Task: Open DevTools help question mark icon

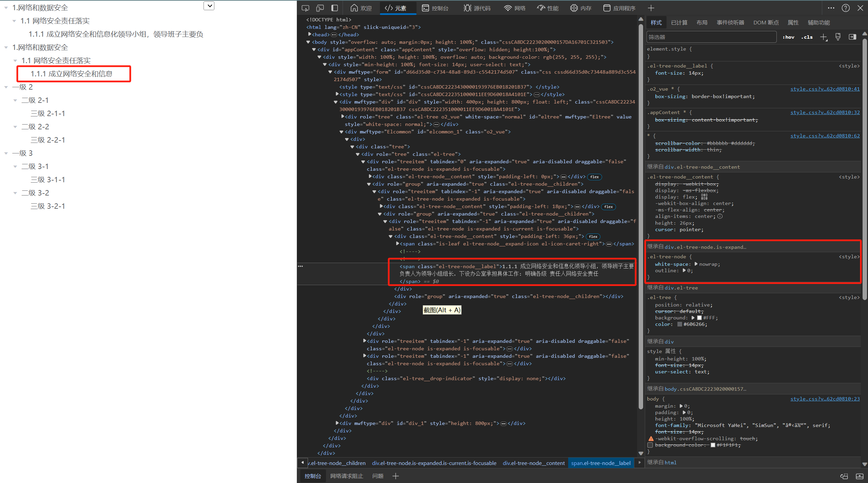Action: [x=846, y=8]
